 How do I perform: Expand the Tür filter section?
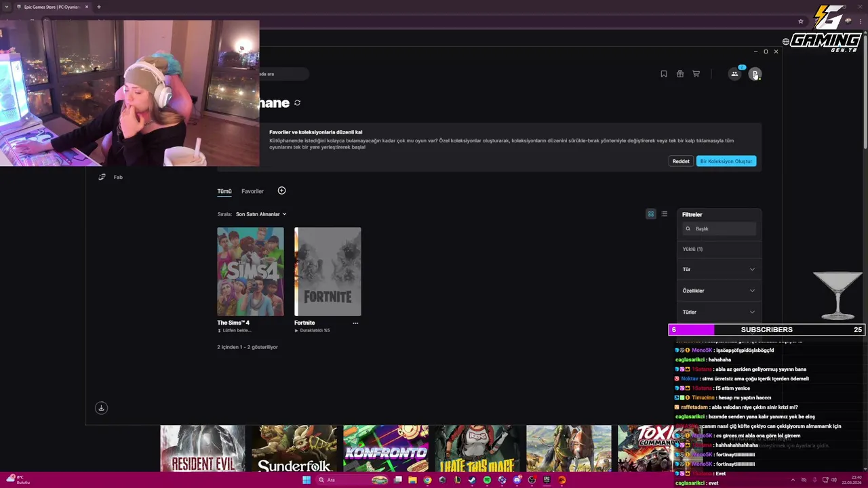pyautogui.click(x=719, y=269)
